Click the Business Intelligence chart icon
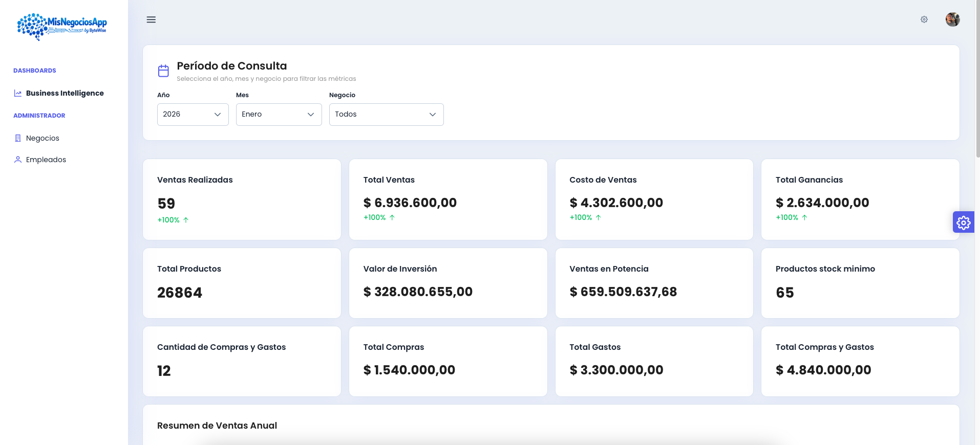Image resolution: width=980 pixels, height=445 pixels. point(18,93)
